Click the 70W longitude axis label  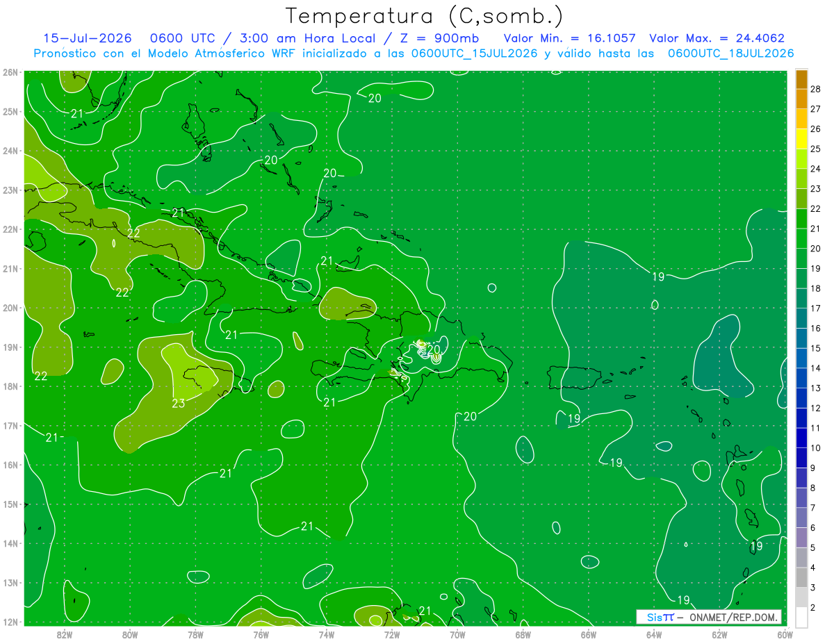457,634
